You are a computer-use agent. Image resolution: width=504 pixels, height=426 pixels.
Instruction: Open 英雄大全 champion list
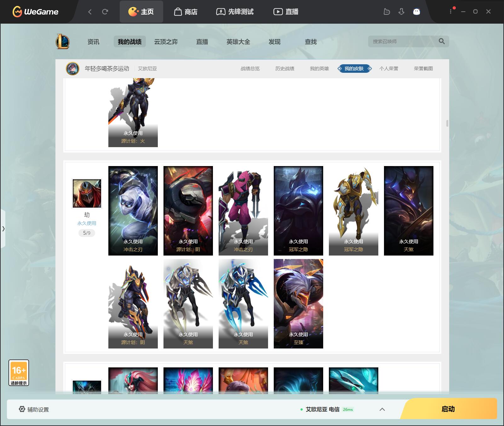click(x=238, y=42)
